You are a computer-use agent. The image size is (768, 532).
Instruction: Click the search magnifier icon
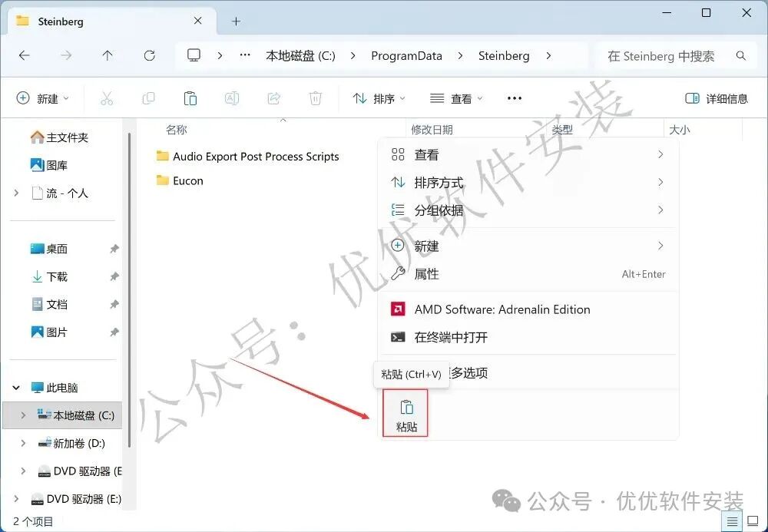coord(740,56)
